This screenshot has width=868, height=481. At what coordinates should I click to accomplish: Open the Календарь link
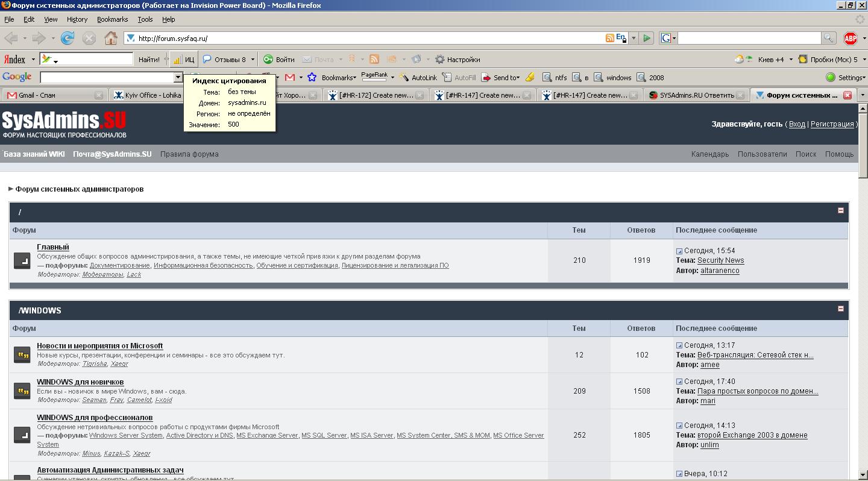point(710,154)
